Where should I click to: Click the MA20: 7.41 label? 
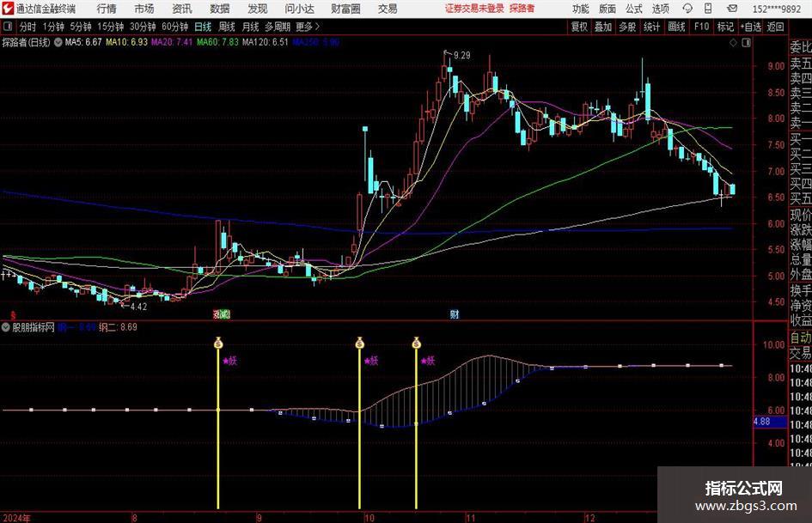(171, 42)
